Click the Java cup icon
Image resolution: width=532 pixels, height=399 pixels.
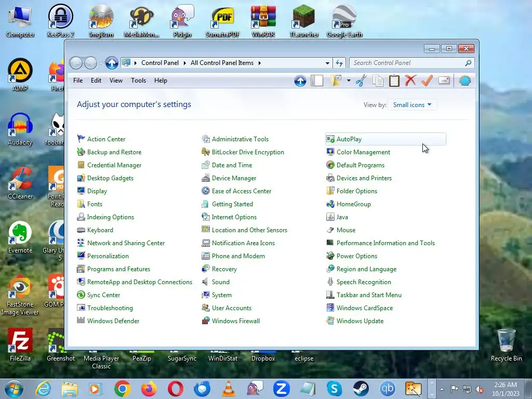tap(330, 217)
